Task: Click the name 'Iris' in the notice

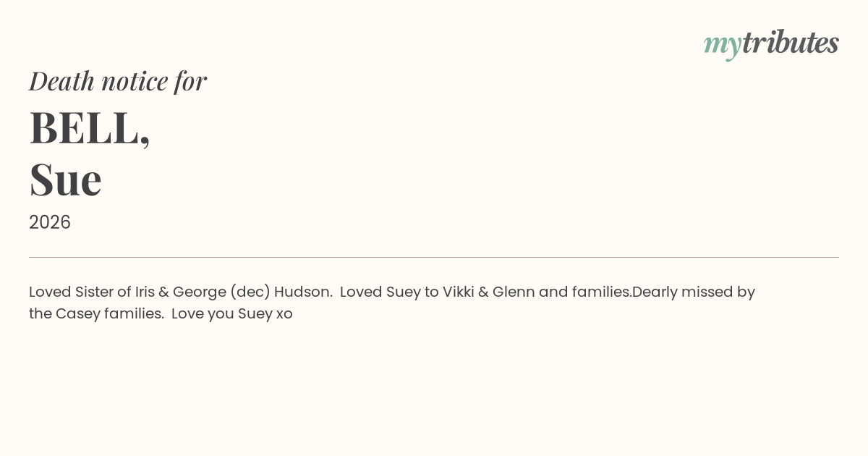Action: [x=145, y=292]
